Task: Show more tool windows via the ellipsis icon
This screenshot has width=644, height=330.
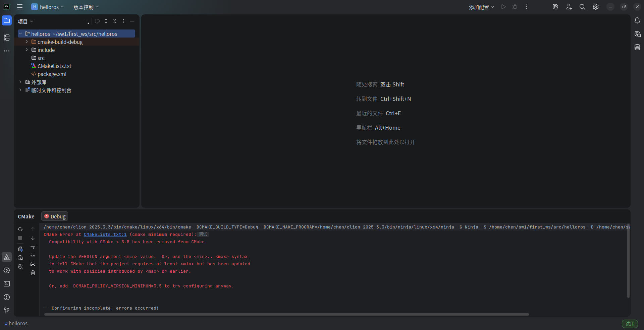Action: click(x=7, y=51)
